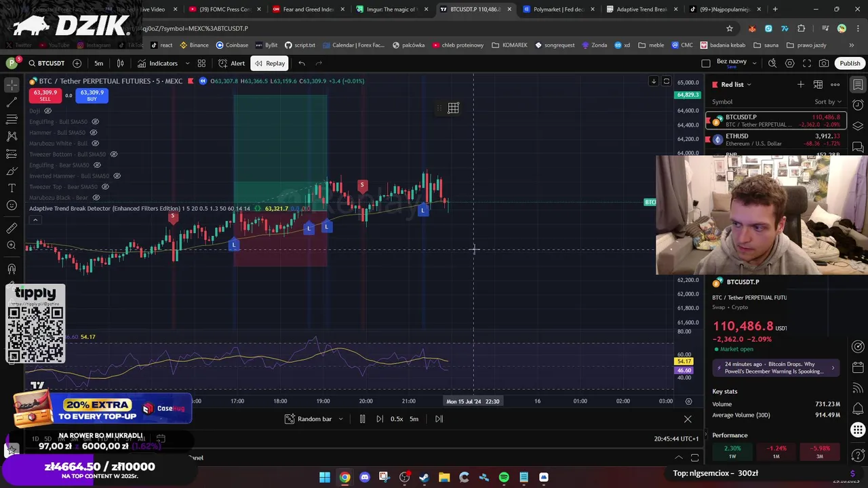Toggle visibility of Marubozu White - Bull
This screenshot has height=488, width=868.
pos(96,143)
